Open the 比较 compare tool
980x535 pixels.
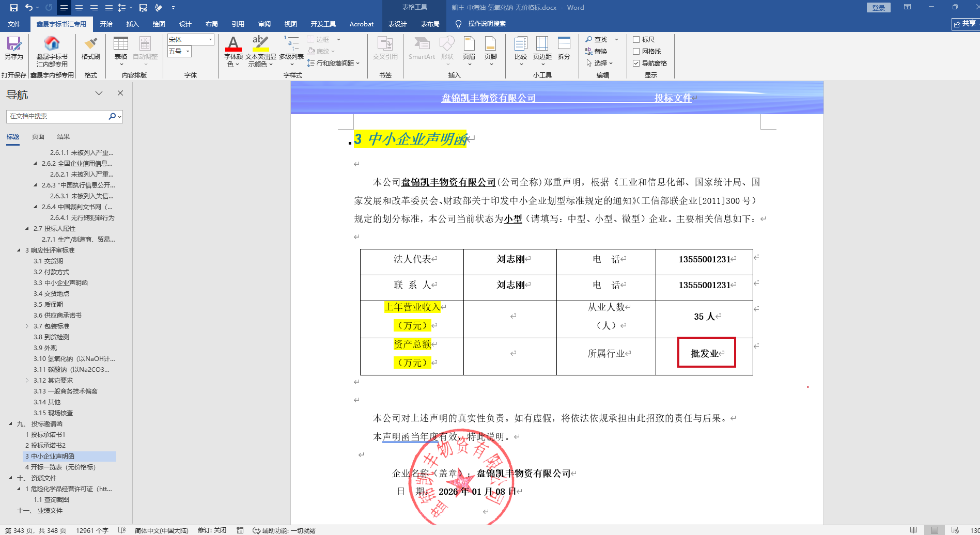[520, 48]
